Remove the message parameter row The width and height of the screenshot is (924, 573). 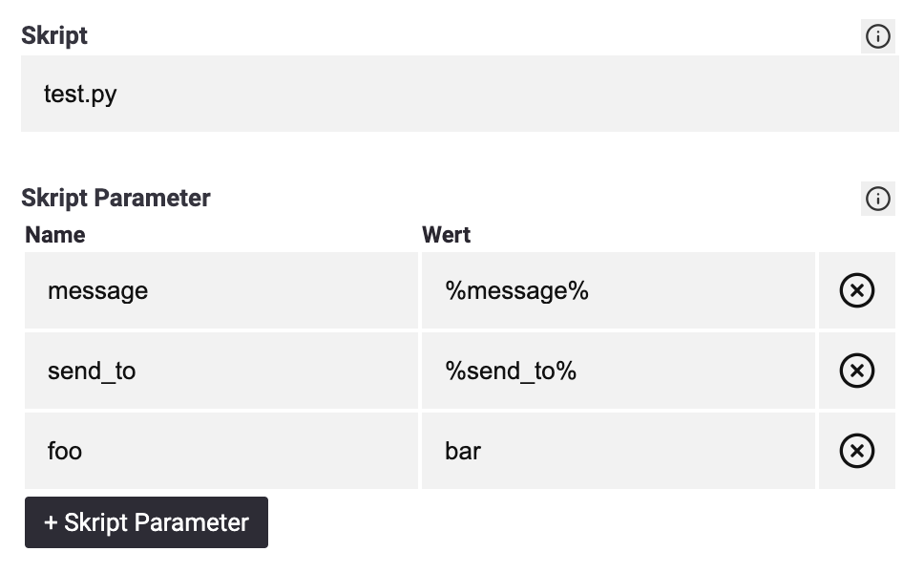(857, 290)
